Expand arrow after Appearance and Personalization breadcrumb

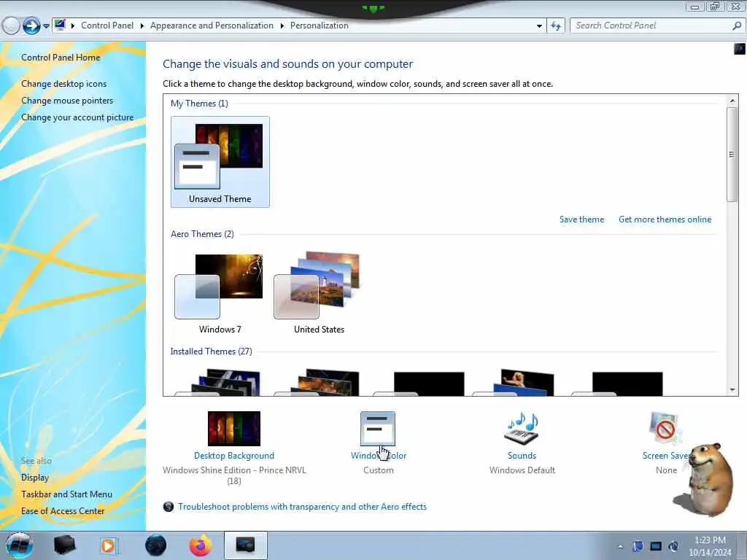(x=282, y=26)
